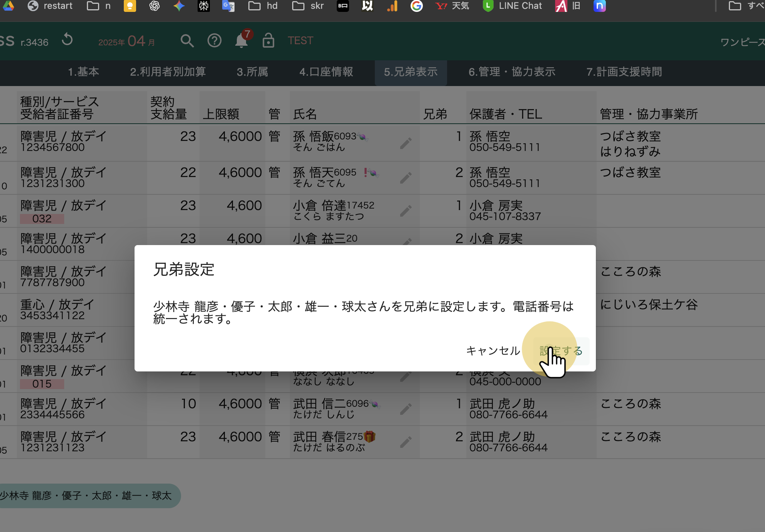The width and height of the screenshot is (765, 532).
Task: Confirm with the 設定する button
Action: (x=561, y=351)
